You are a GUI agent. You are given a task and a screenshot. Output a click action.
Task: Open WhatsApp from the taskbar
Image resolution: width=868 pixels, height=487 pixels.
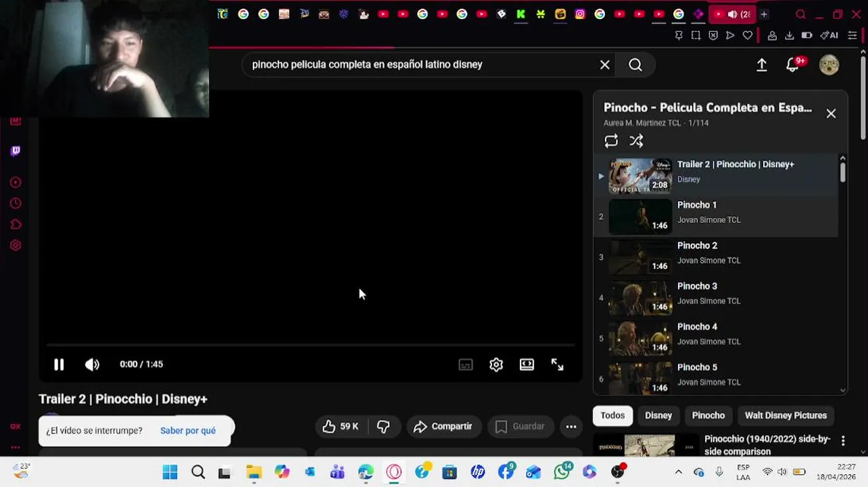point(562,471)
